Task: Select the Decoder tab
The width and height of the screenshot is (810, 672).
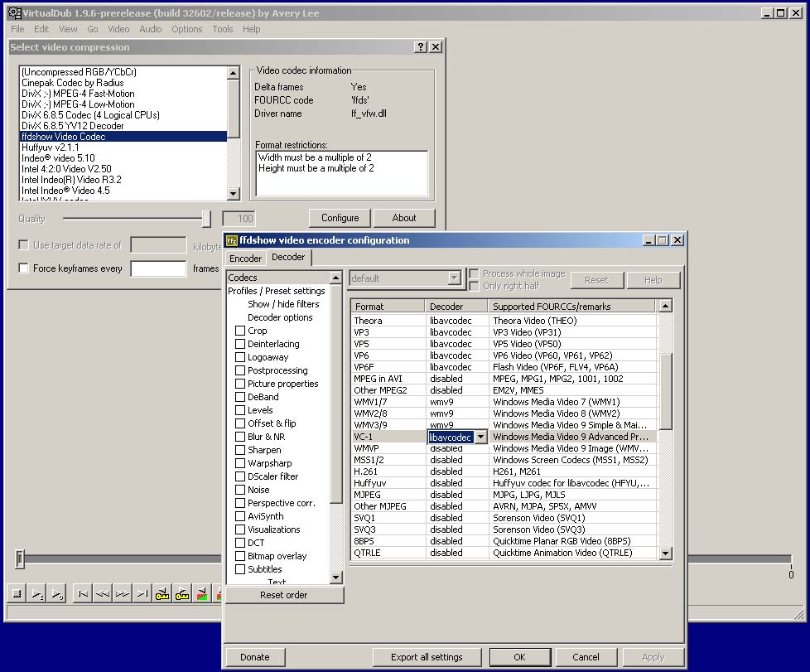Action: tap(288, 257)
